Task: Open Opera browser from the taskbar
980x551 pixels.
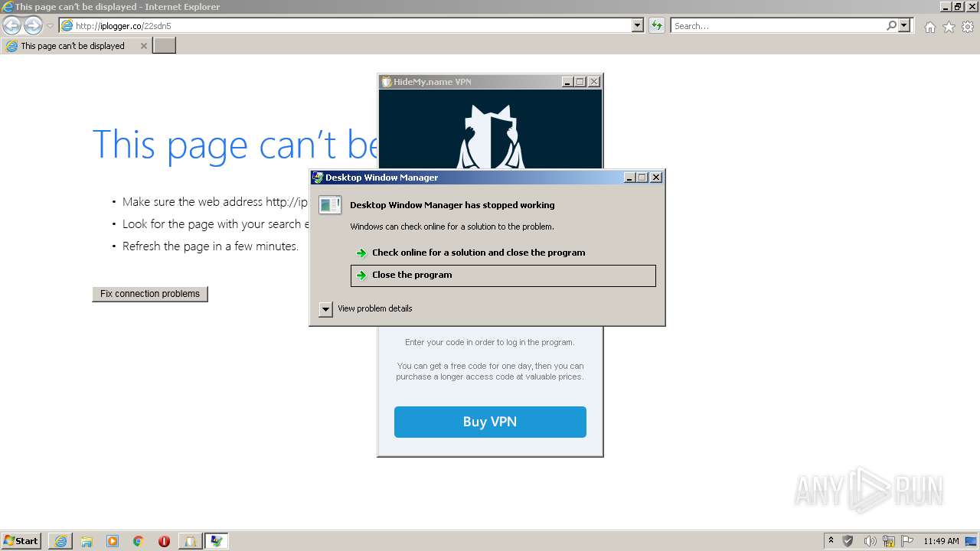Action: coord(164,541)
